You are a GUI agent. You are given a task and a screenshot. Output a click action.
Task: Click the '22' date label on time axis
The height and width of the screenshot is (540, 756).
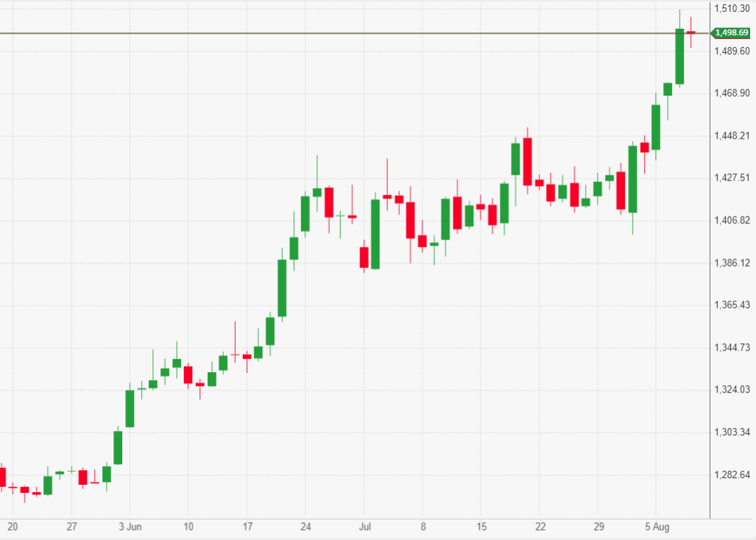click(x=540, y=527)
